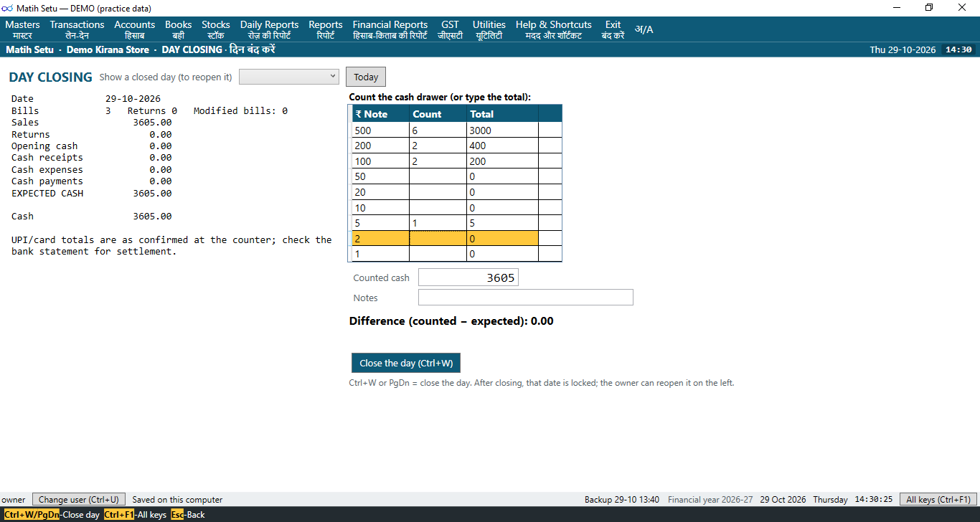The image size is (980, 522).
Task: Click the Exit menu item
Action: (613, 29)
